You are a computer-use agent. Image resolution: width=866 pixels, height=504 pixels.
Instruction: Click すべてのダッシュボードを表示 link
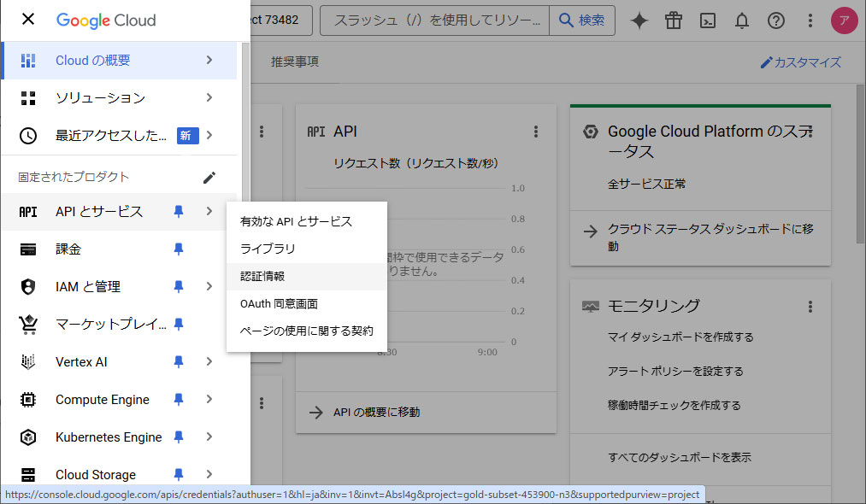(680, 458)
